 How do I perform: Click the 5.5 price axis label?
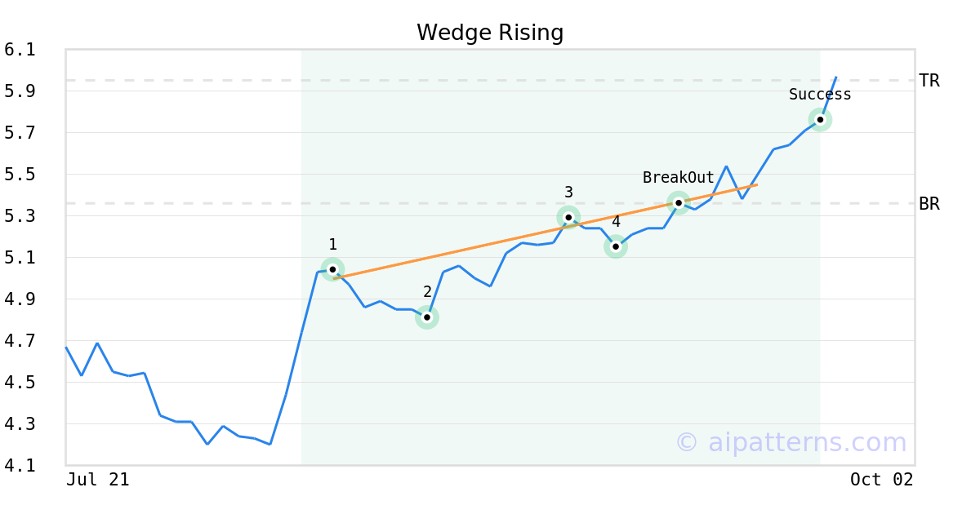20,175
